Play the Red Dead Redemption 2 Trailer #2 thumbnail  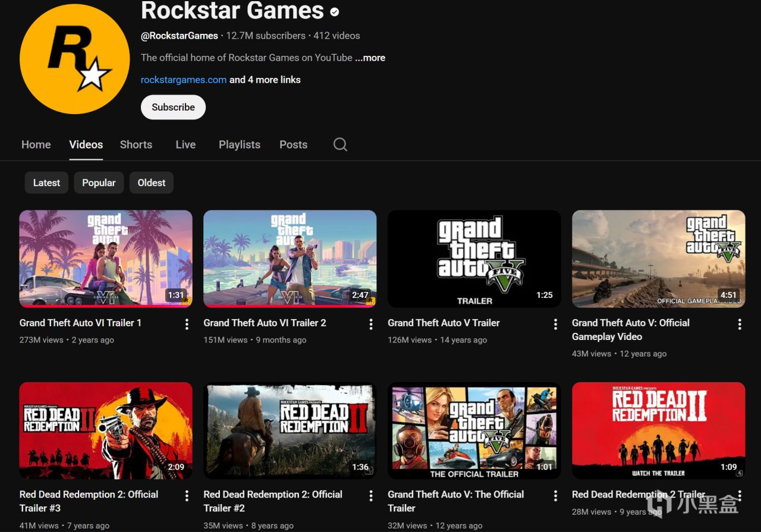[x=290, y=430]
